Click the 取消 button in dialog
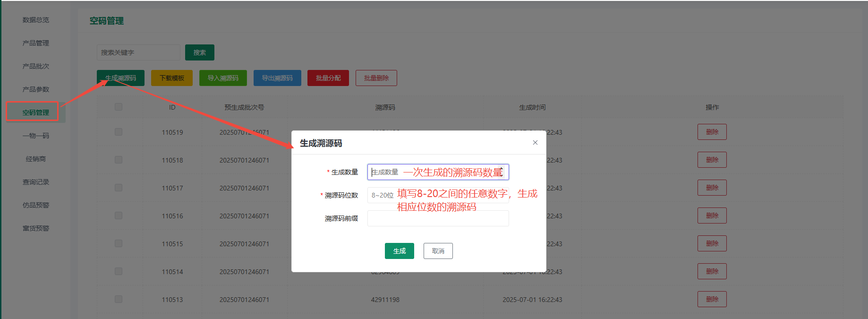This screenshot has height=319, width=868. pos(438,251)
